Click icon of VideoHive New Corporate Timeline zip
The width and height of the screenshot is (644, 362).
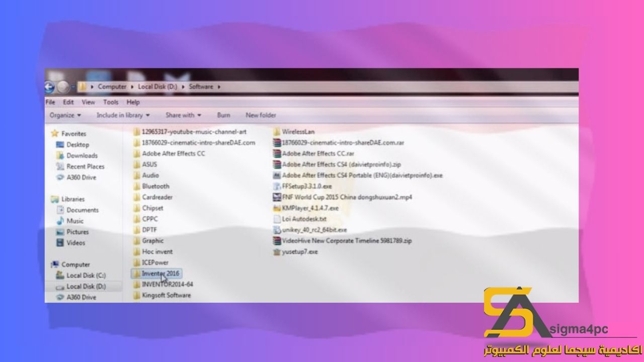[x=276, y=241]
